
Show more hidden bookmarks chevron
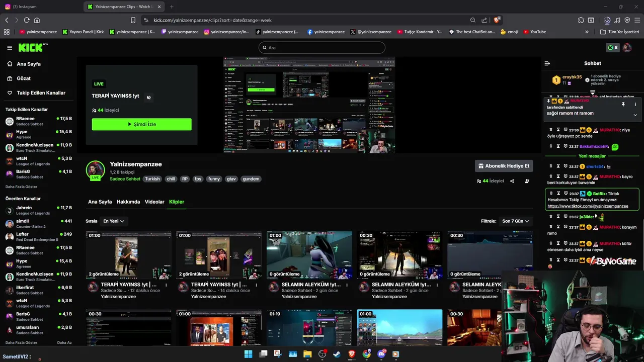coord(587,32)
